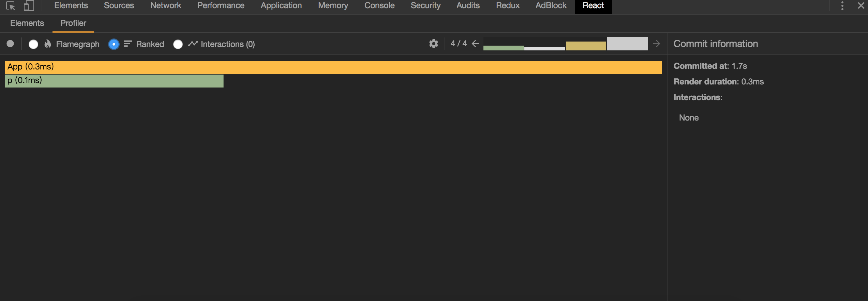Select the p (0.1ms) bar
This screenshot has width=868, height=301.
114,81
